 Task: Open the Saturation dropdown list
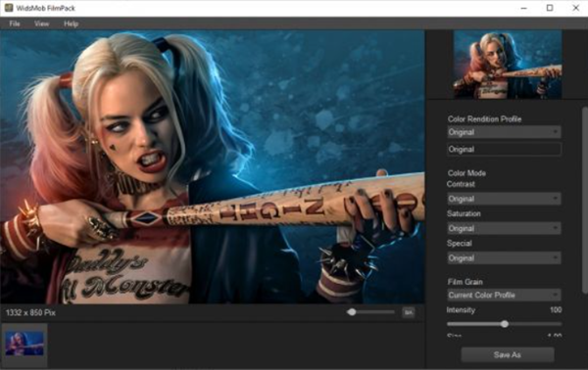click(x=504, y=228)
